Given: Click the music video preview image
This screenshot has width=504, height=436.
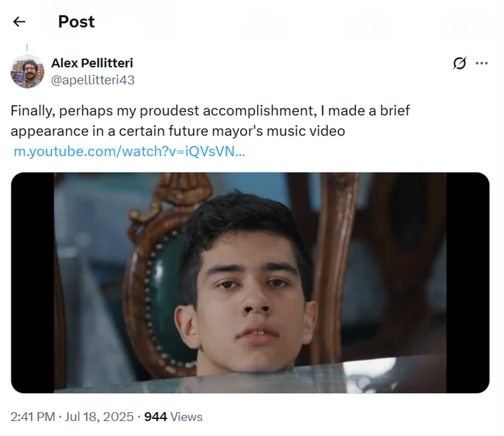Looking at the screenshot, I should point(250,282).
